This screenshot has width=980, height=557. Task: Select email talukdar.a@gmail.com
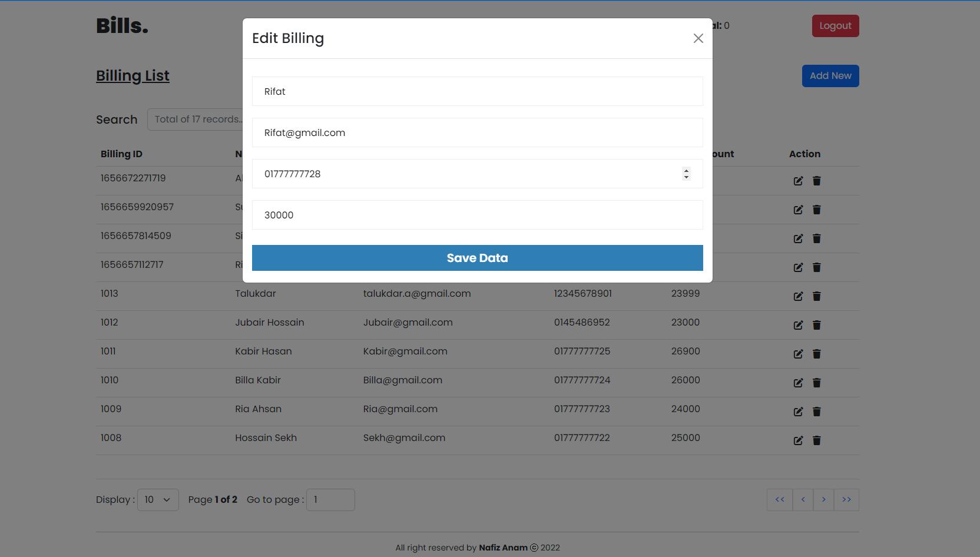(x=417, y=293)
